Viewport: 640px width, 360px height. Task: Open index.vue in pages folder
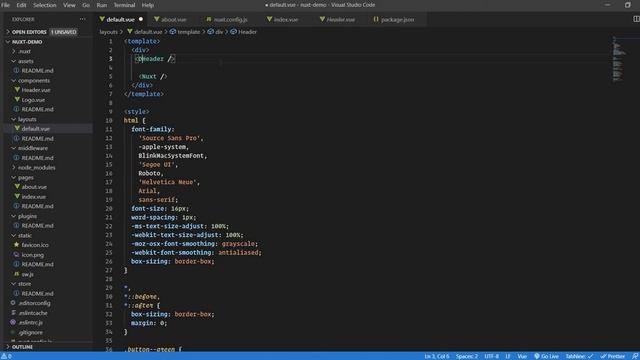tap(33, 197)
